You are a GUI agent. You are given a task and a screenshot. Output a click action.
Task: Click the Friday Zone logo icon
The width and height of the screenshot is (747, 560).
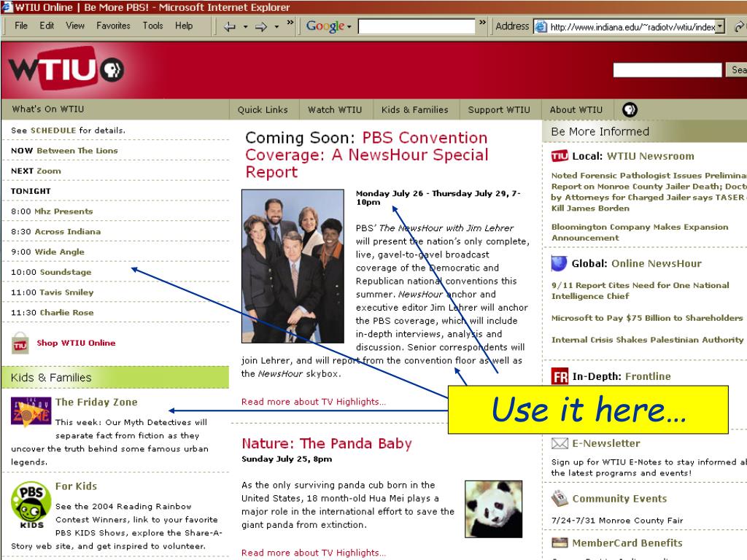31,411
